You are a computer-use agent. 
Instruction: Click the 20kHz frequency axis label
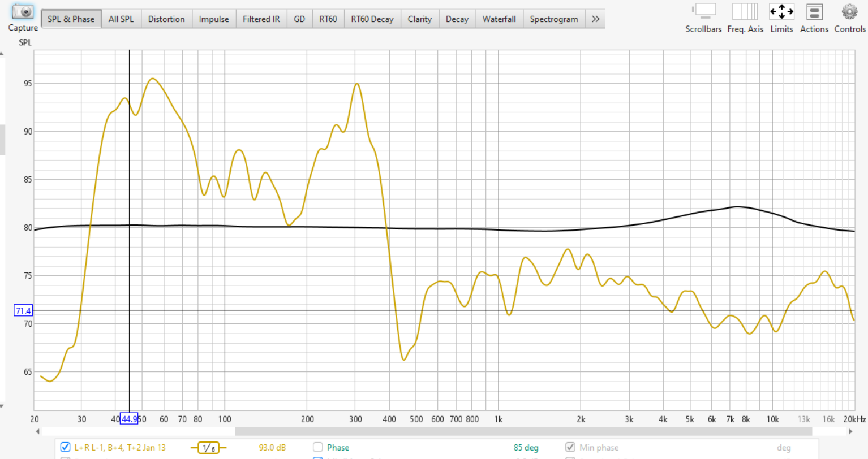click(854, 419)
